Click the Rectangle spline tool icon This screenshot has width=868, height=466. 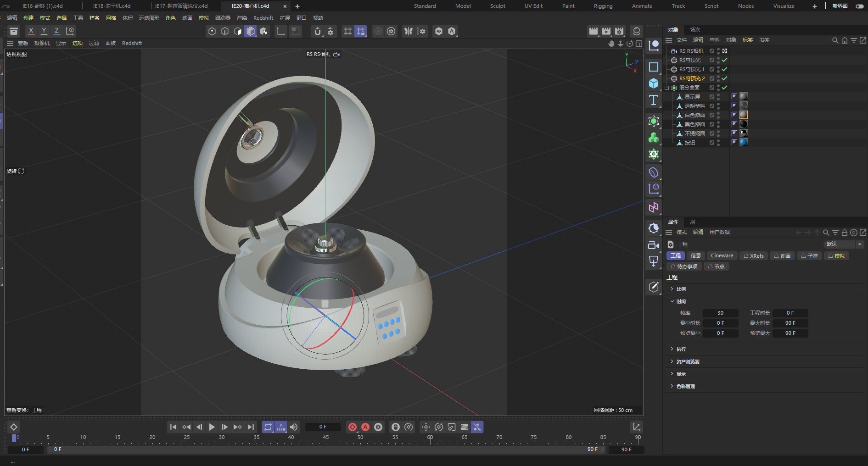tap(654, 67)
